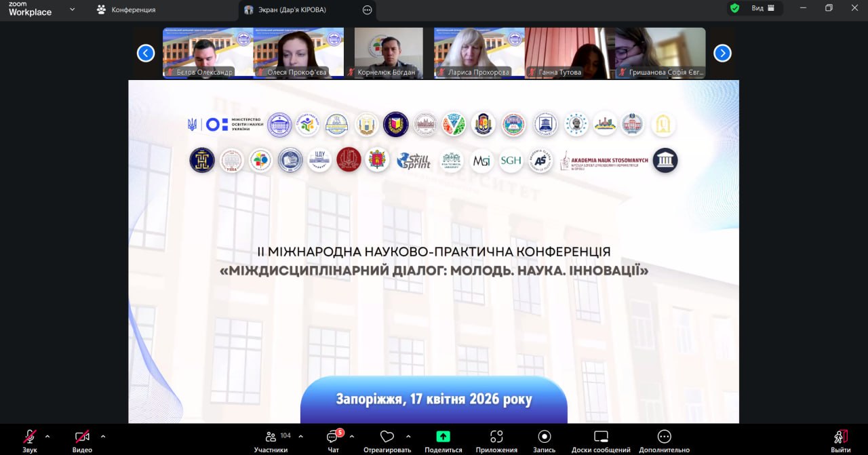Viewport: 868px width, 455px height.
Task: Expand video options arrow beside Видео
Action: tap(103, 436)
